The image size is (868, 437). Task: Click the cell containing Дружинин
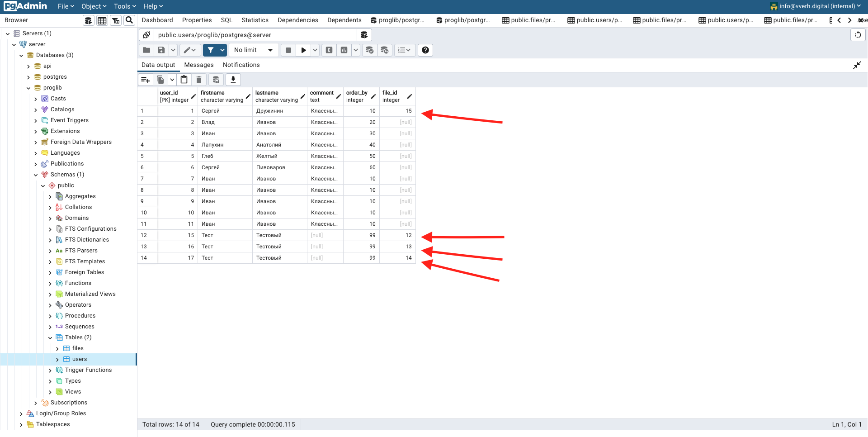click(x=280, y=111)
